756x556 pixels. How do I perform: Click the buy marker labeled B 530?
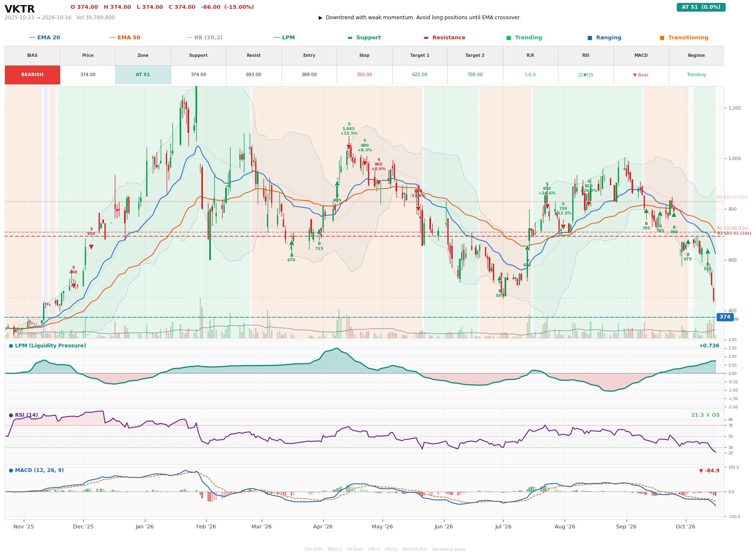point(500,278)
